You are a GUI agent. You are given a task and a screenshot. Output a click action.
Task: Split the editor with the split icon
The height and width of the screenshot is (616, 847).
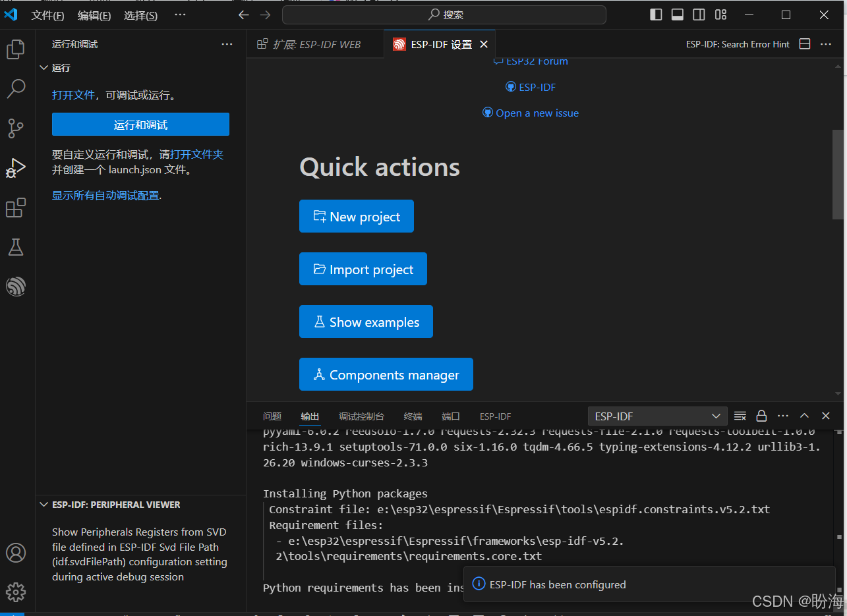click(805, 44)
